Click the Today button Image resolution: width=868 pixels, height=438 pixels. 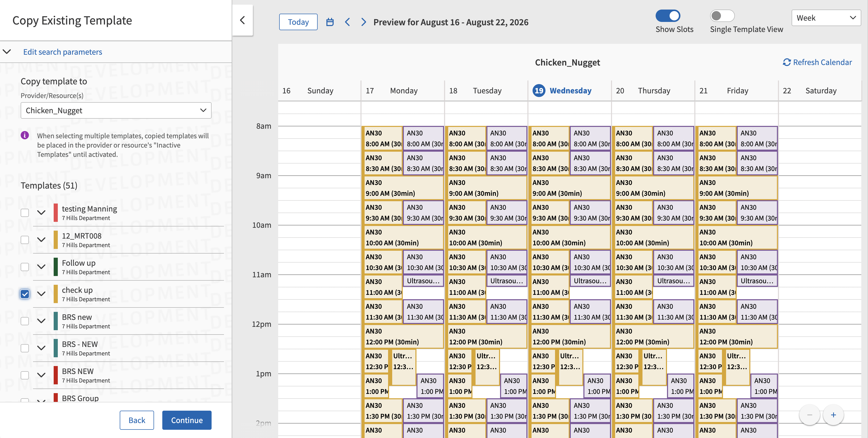(x=298, y=22)
